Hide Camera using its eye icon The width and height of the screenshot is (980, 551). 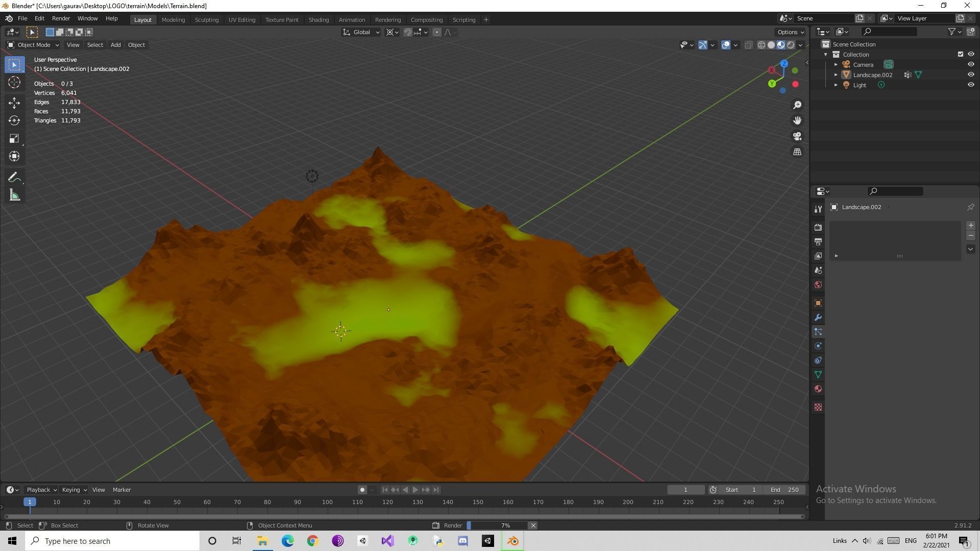(x=971, y=64)
